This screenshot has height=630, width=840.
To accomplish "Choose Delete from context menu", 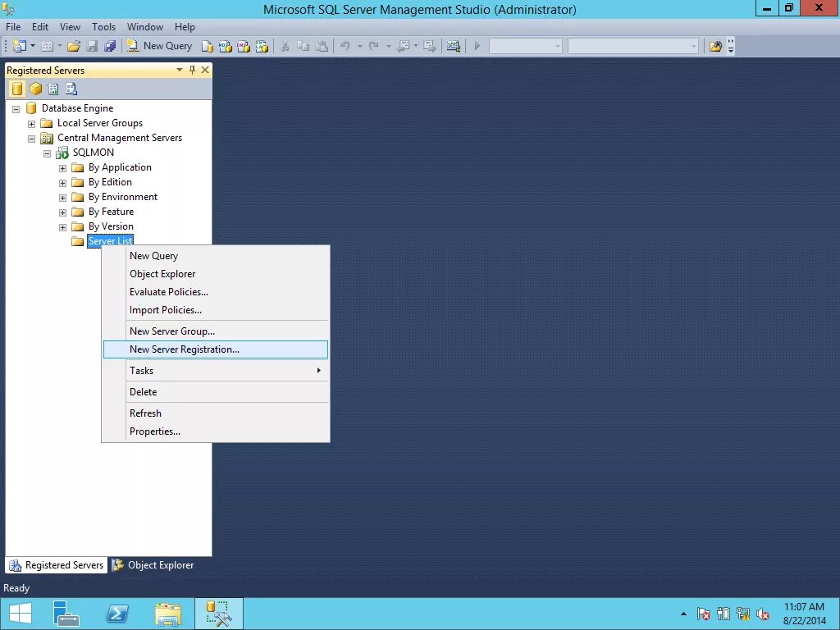I will [x=216, y=392].
